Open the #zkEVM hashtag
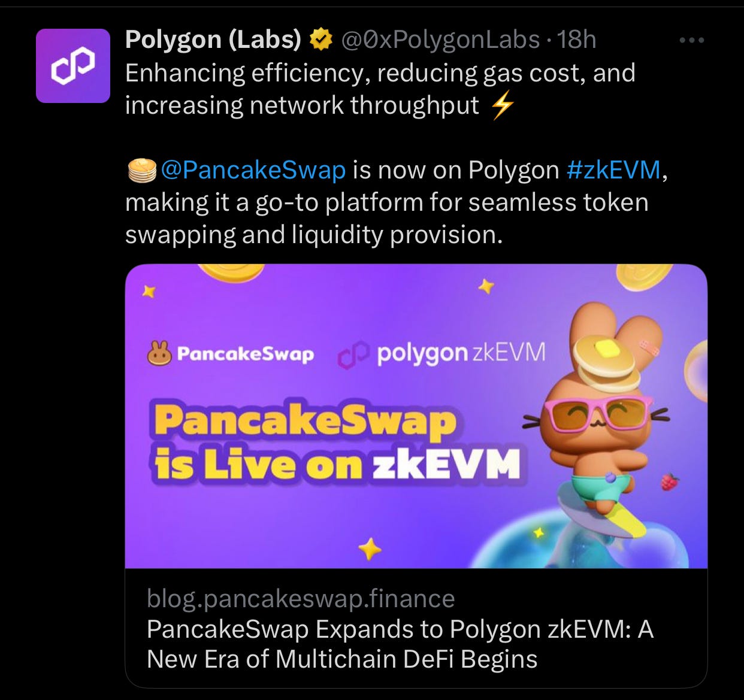 [x=613, y=170]
